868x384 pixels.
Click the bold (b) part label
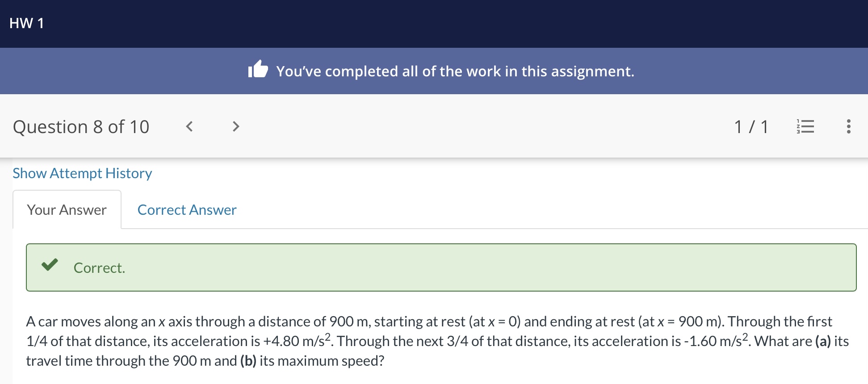coord(248,361)
